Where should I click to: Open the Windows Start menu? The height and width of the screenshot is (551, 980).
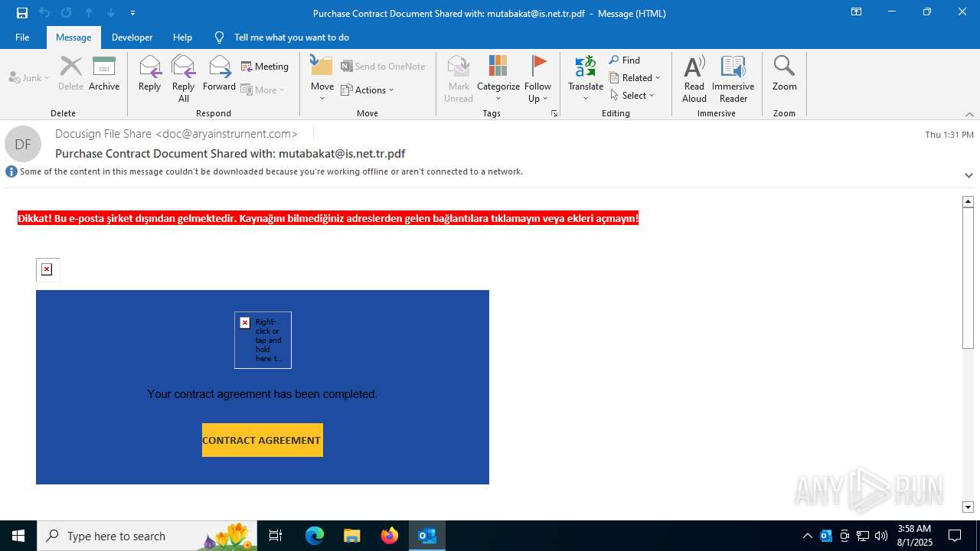click(18, 536)
